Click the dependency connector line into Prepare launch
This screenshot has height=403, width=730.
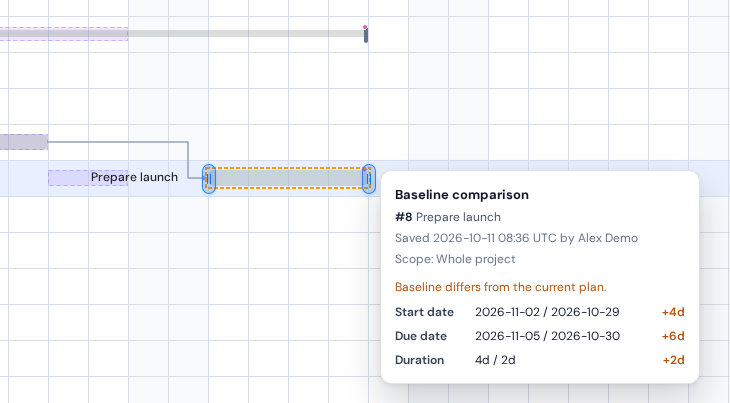(x=188, y=160)
